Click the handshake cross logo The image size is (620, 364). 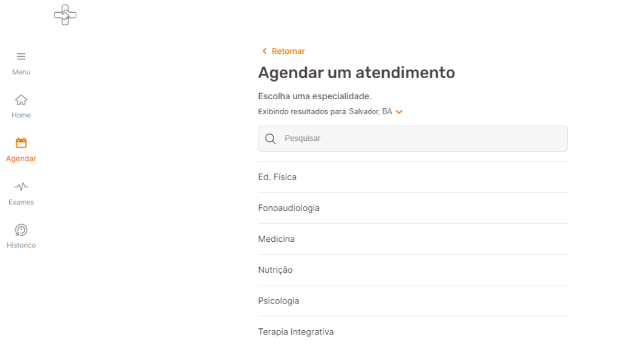tap(65, 15)
